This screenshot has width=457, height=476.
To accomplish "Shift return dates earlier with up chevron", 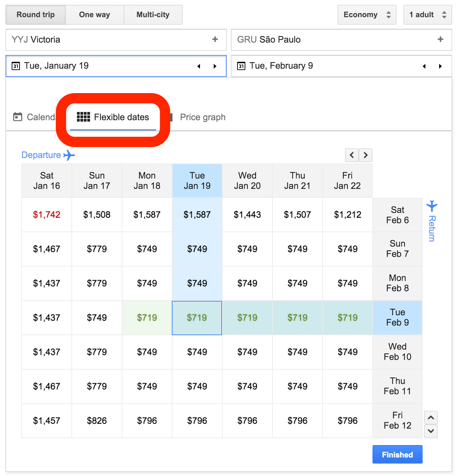I will (431, 418).
